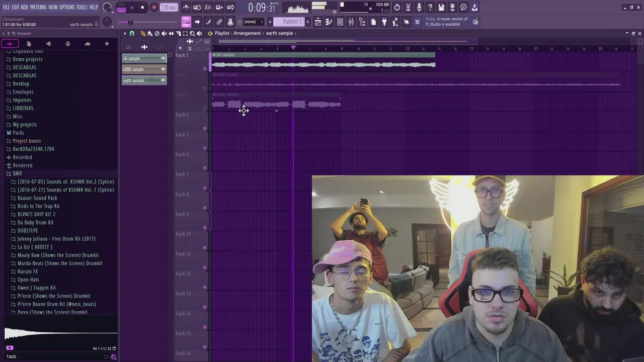Add new pattern with plus button
This screenshot has height=362, width=644.
[307, 22]
